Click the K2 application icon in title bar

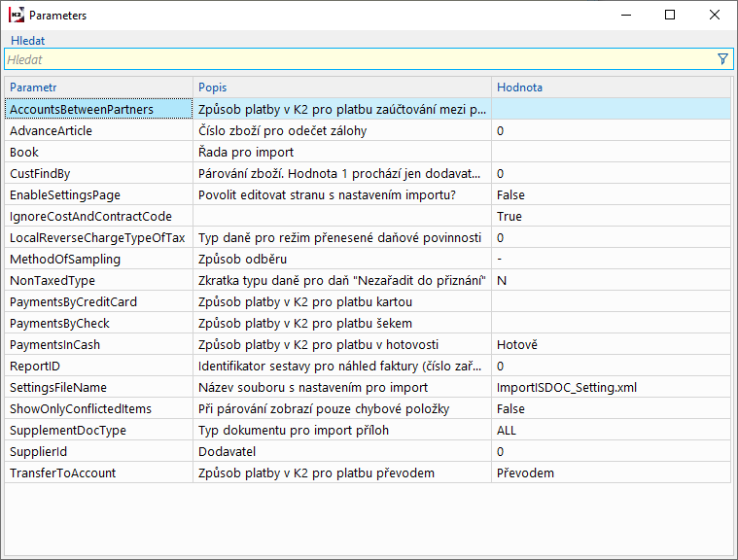(17, 16)
